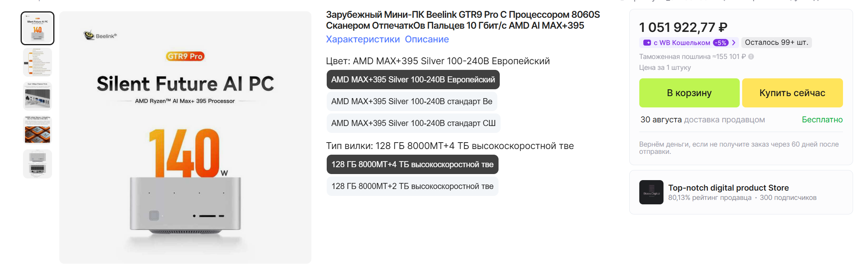Select color AMD MAX+395 Silver стандарт СШ
Viewport: 868px width, 273px height.
click(x=413, y=123)
